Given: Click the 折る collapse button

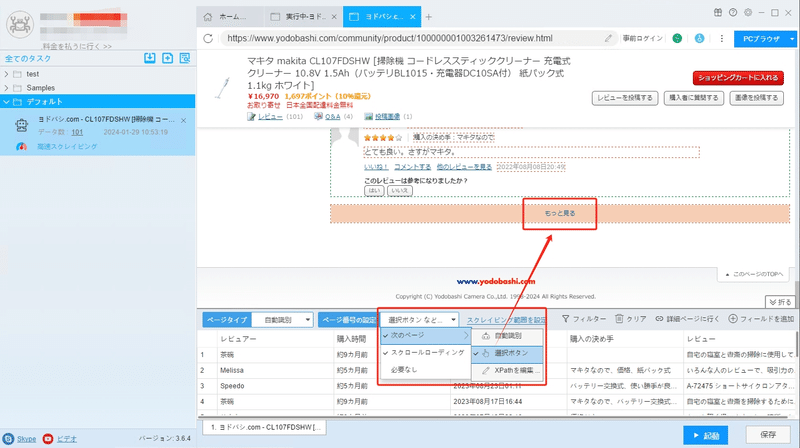Looking at the screenshot, I should pyautogui.click(x=780, y=302).
